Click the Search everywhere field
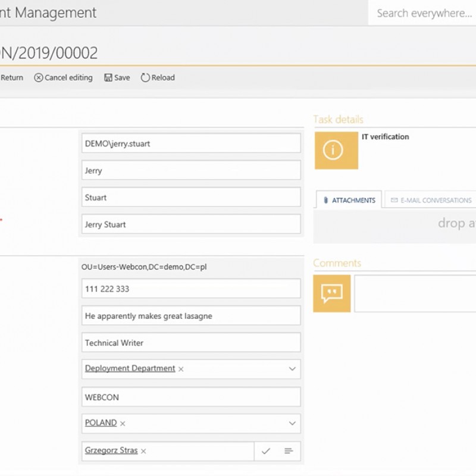 [424, 13]
